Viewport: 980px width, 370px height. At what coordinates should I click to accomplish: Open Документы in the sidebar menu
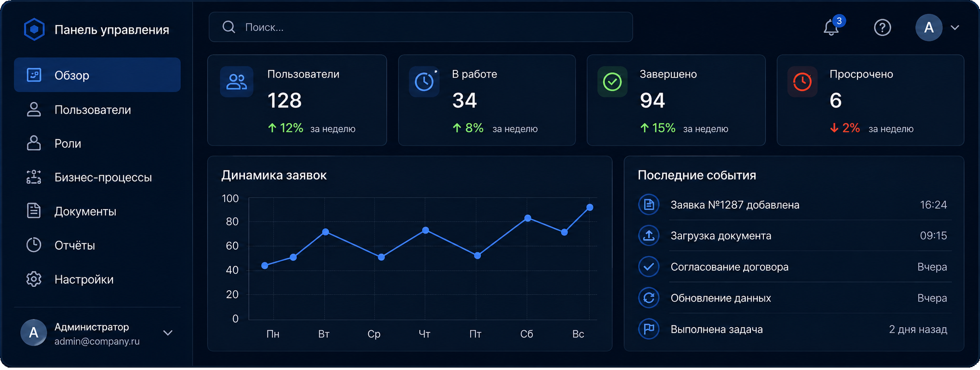tap(97, 211)
